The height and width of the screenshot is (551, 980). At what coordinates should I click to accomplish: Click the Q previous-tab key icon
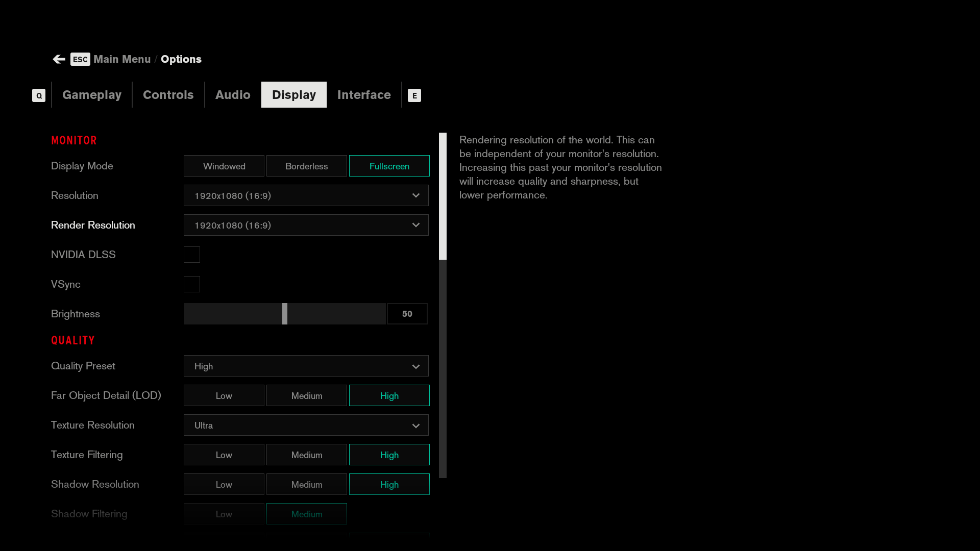coord(39,95)
